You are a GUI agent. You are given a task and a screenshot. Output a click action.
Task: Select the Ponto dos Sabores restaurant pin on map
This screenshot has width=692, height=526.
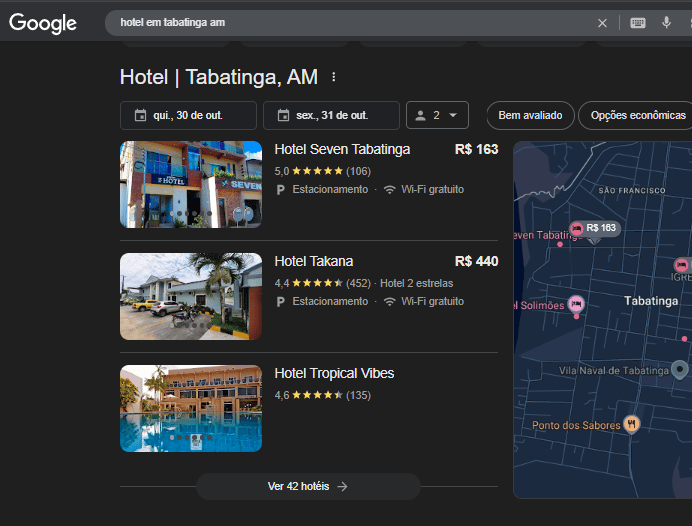tap(632, 424)
